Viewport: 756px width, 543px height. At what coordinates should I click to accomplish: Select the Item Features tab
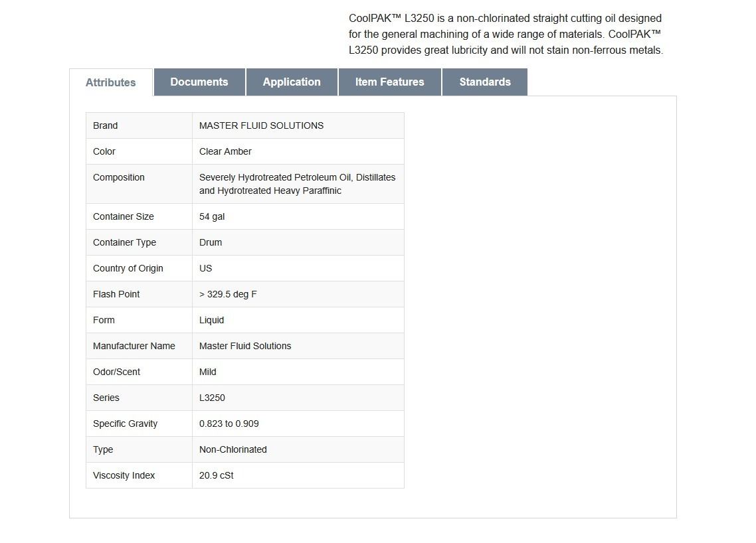(389, 82)
